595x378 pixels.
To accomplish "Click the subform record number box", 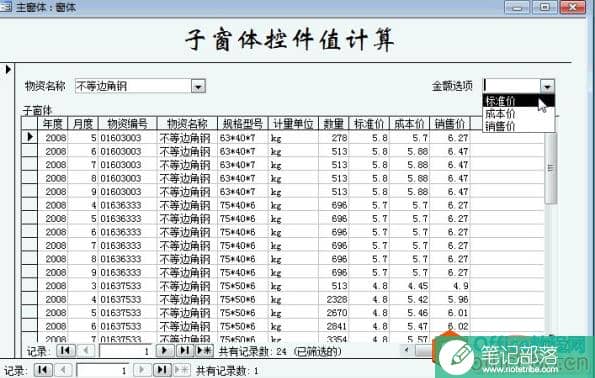I will coord(125,351).
